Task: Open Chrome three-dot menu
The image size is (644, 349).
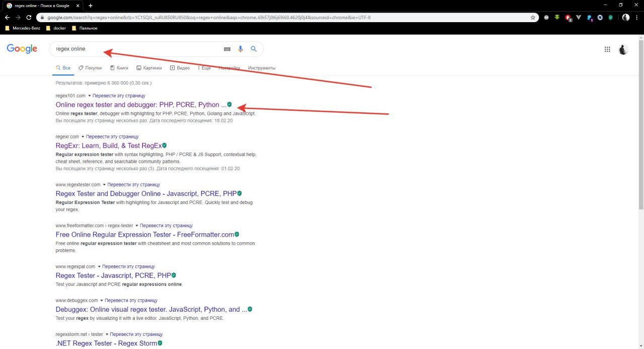Action: (637, 17)
